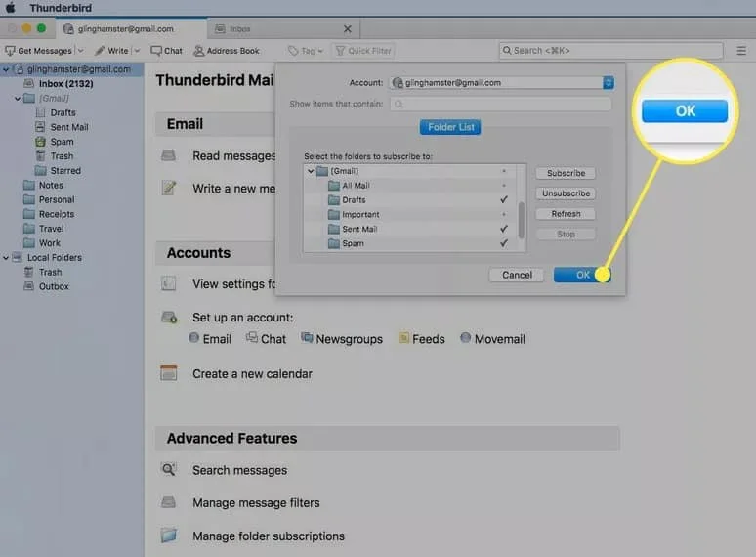Set up a Chat account
This screenshot has height=557, width=756.
click(x=266, y=339)
